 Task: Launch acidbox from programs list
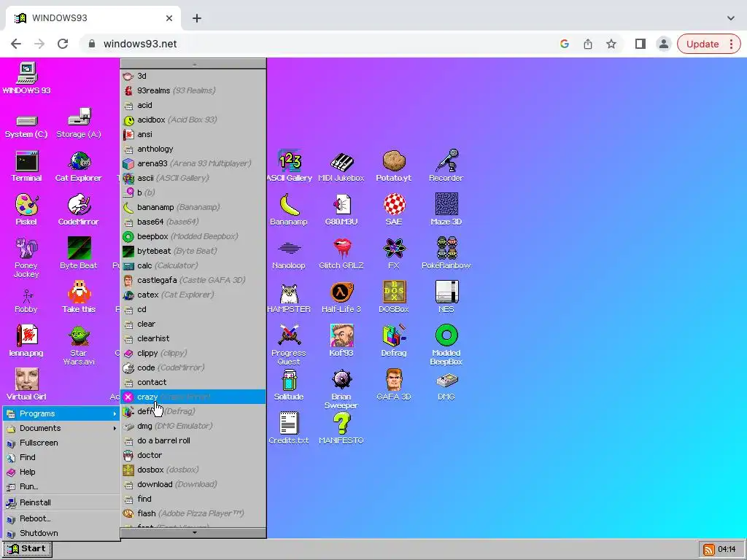click(193, 120)
